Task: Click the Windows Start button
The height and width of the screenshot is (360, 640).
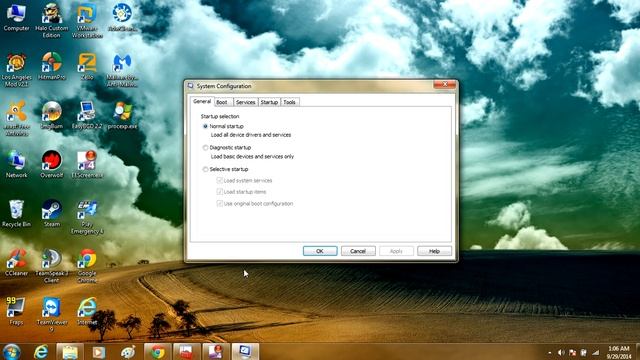Action: click(x=11, y=352)
